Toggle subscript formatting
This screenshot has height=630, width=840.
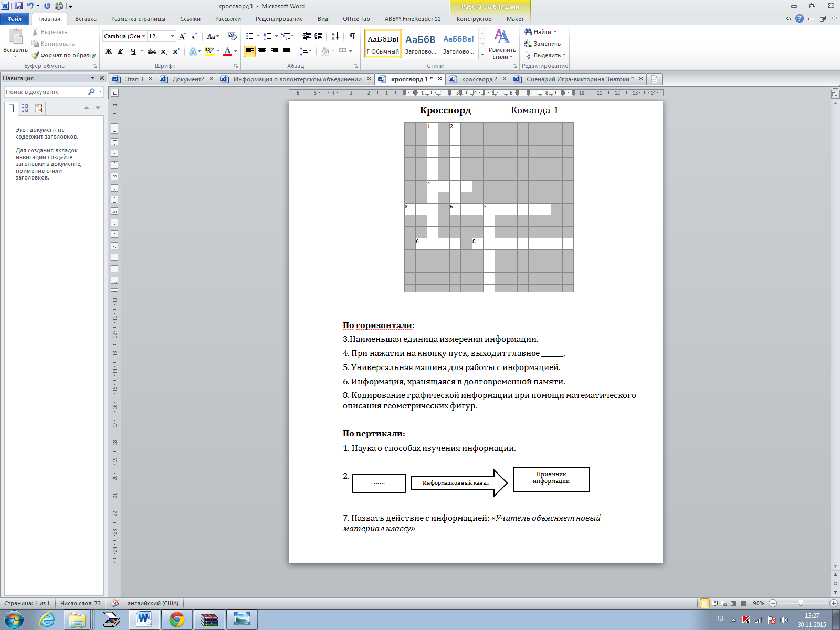[x=164, y=51]
